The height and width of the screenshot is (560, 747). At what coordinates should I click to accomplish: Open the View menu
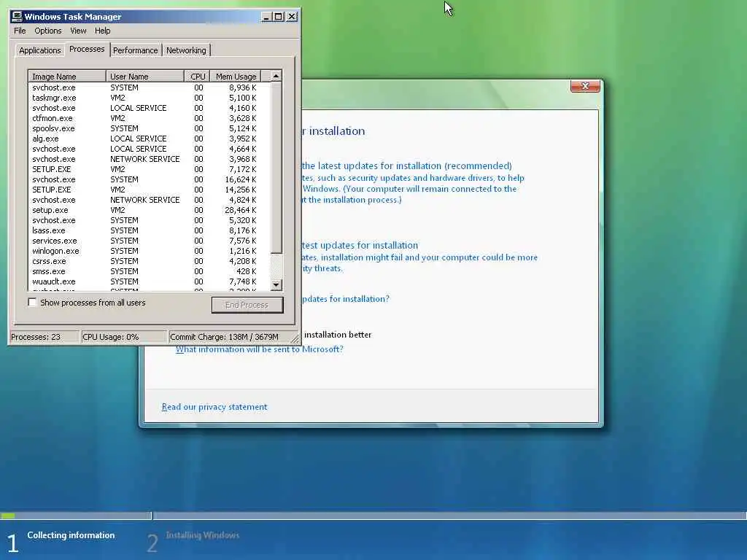coord(78,31)
